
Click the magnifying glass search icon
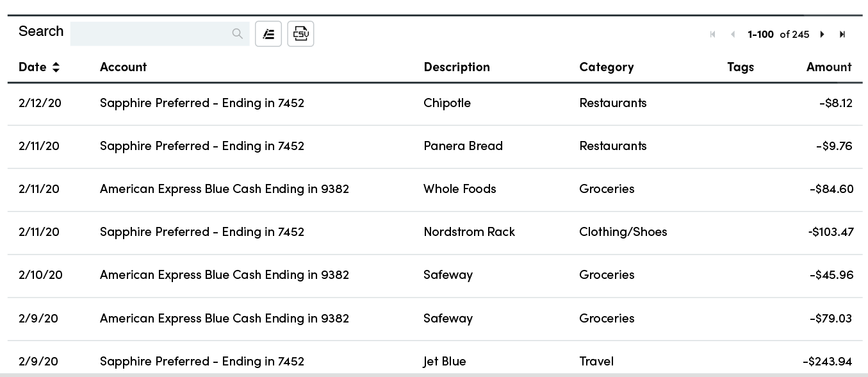click(237, 34)
